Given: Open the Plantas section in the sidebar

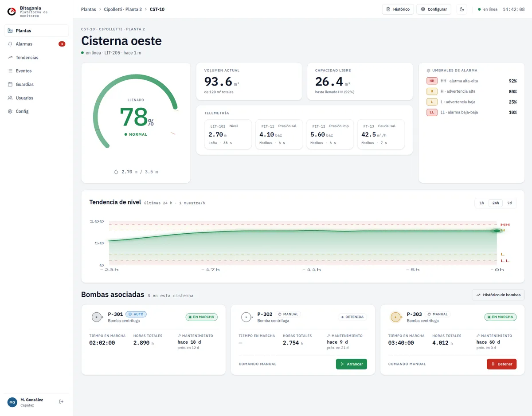Looking at the screenshot, I should [x=36, y=31].
